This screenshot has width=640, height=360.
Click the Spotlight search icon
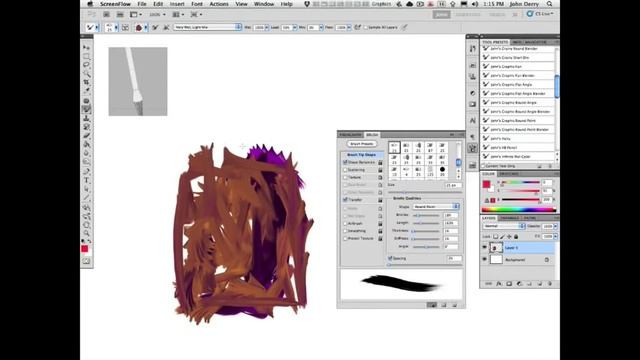click(x=550, y=4)
